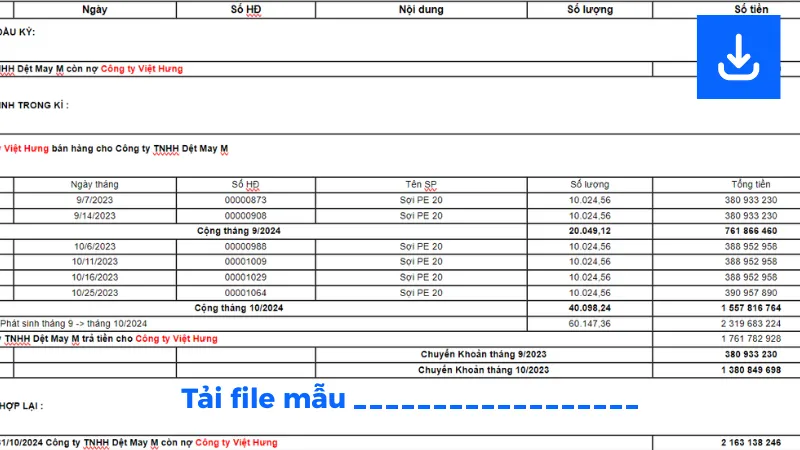The image size is (800, 450).
Task: Select invoice number 00001029
Action: [245, 278]
